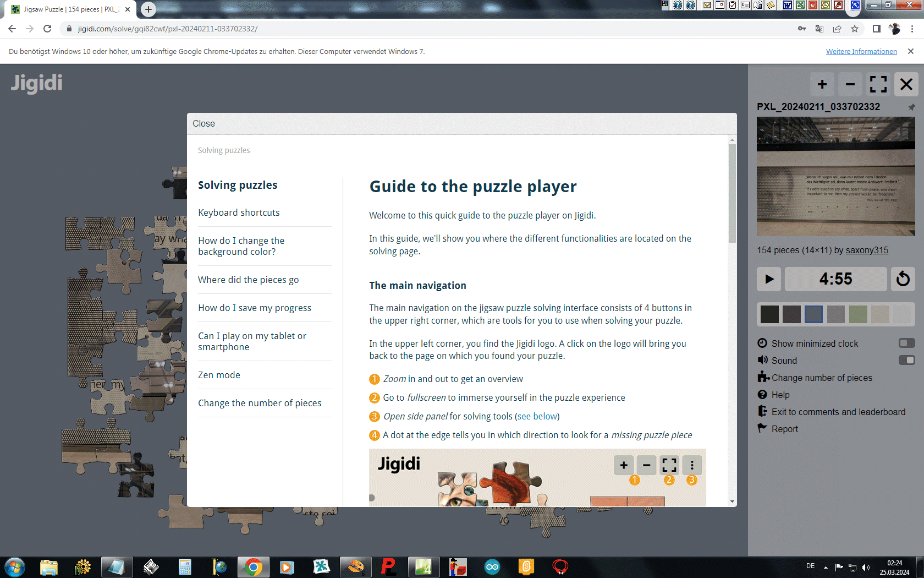Open Chrome share icon

coord(837,29)
